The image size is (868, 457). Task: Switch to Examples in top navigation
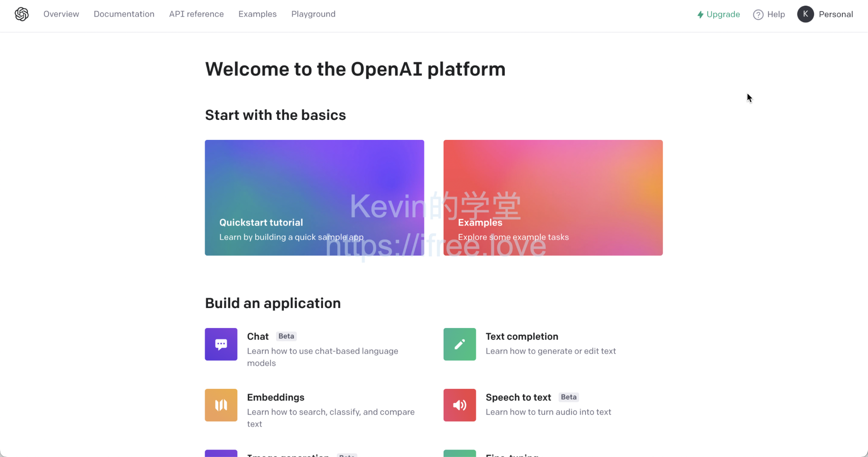[257, 14]
